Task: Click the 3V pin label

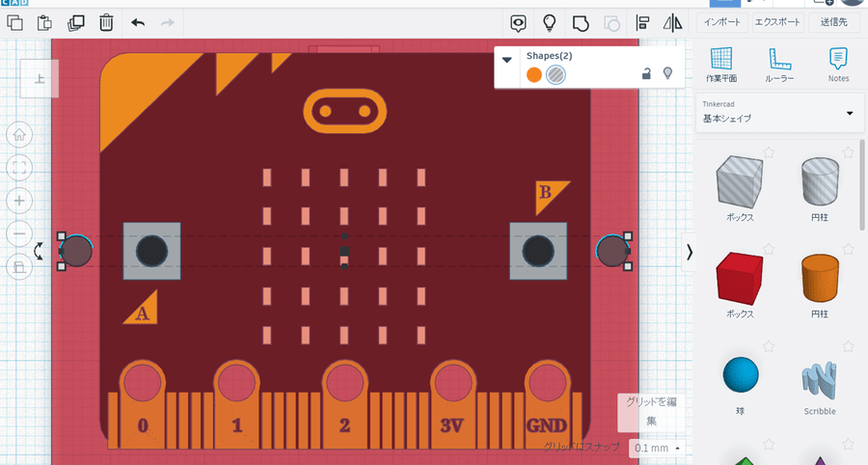Action: click(x=451, y=425)
